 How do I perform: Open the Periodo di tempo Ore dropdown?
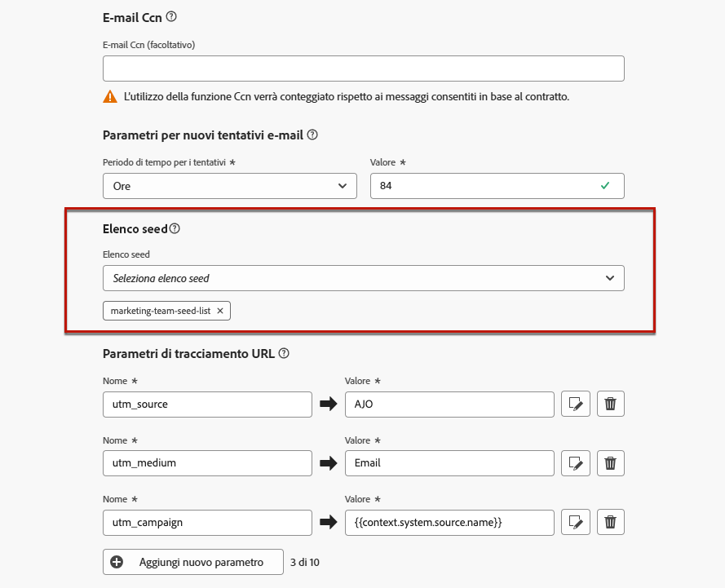[230, 186]
